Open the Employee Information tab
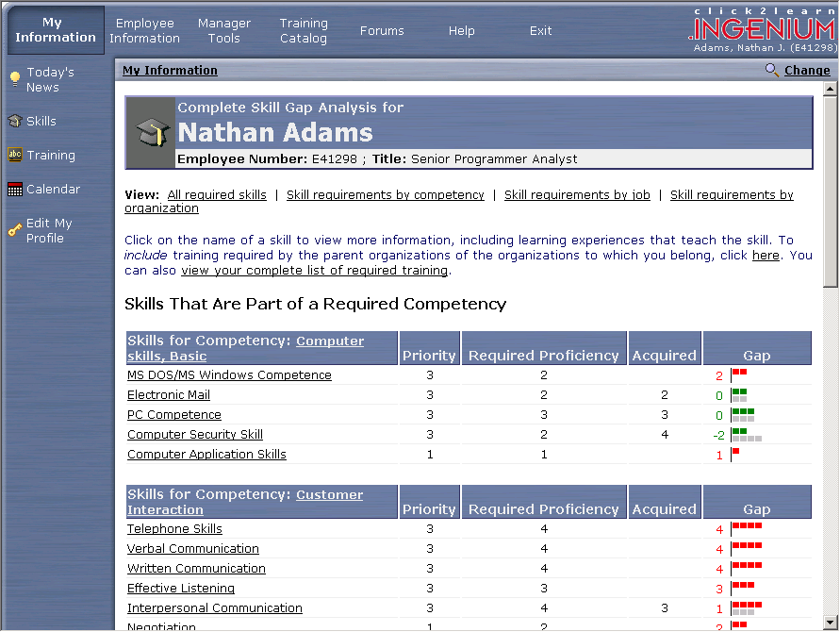840x632 pixels. tap(144, 30)
